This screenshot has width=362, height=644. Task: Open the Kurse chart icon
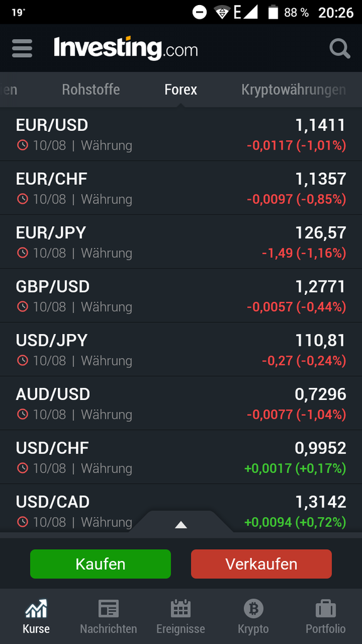pyautogui.click(x=36, y=609)
